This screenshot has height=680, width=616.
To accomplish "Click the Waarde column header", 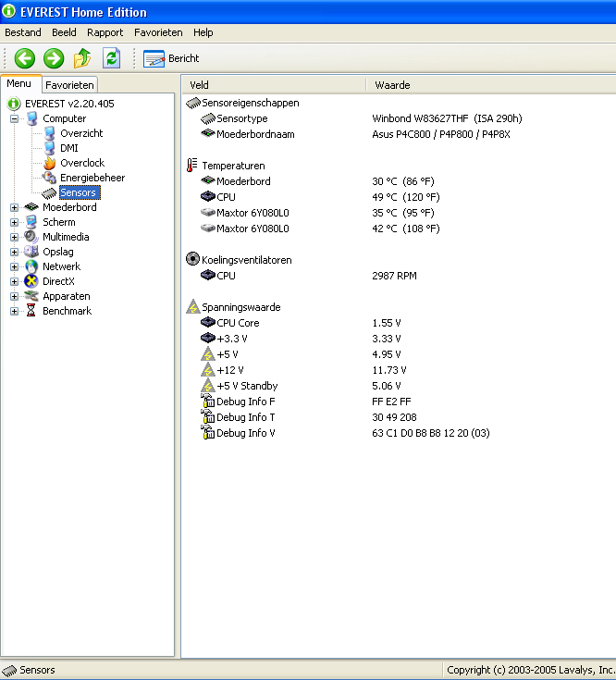I will pyautogui.click(x=491, y=85).
